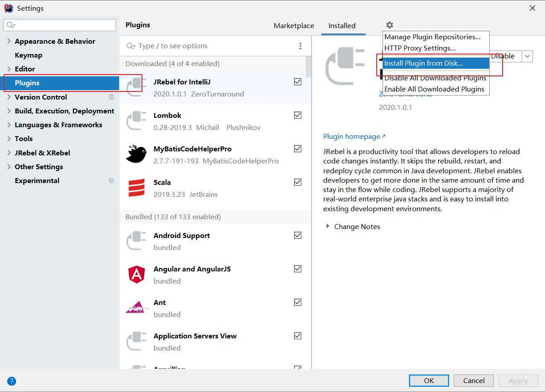This screenshot has width=545, height=392.
Task: Click the magnifier in the plugin filter field
Action: 131,46
